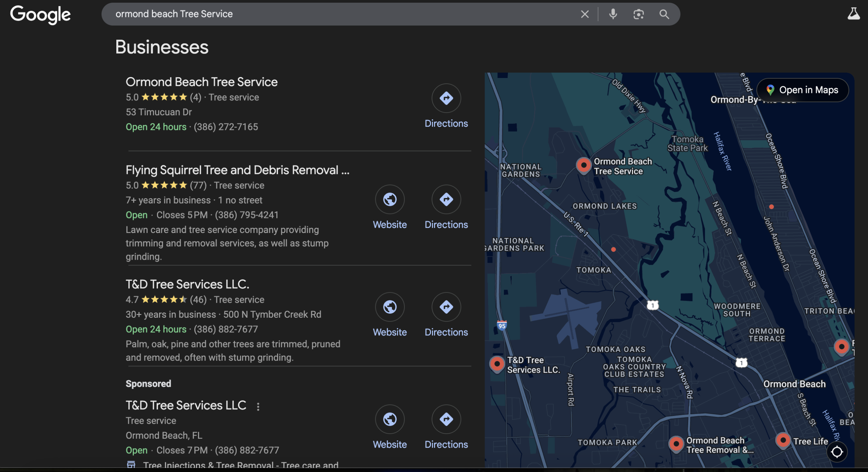The height and width of the screenshot is (472, 868).
Task: Open T&D Tree Services LLC. listing title
Action: (x=188, y=284)
